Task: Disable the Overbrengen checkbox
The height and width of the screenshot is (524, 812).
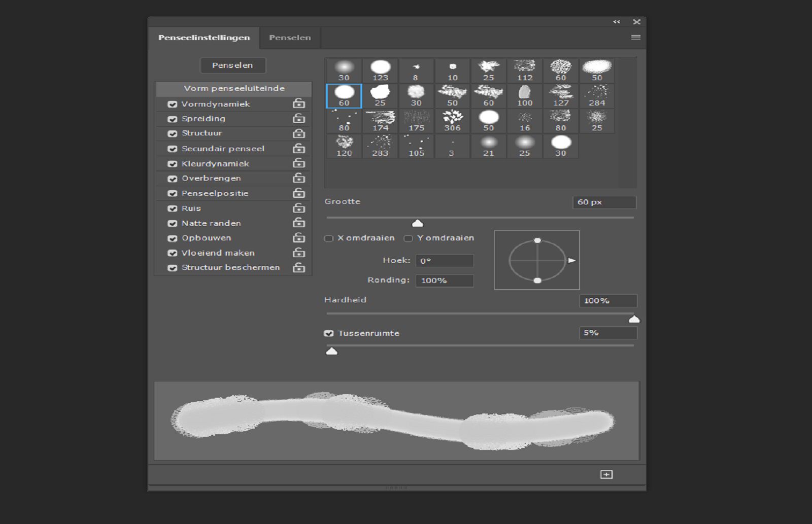Action: click(x=173, y=179)
